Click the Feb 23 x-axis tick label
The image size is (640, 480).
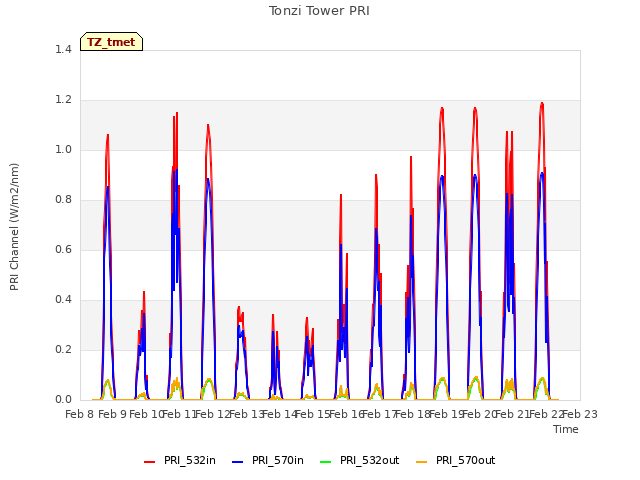[x=580, y=414]
